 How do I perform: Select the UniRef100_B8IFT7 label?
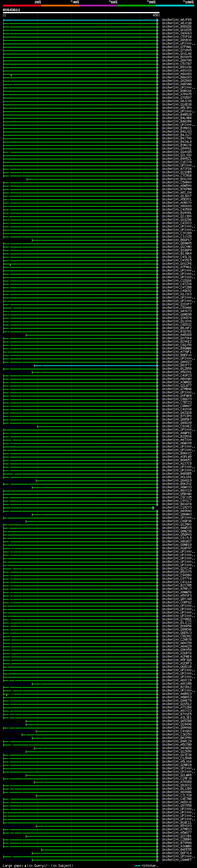pos(177,365)
